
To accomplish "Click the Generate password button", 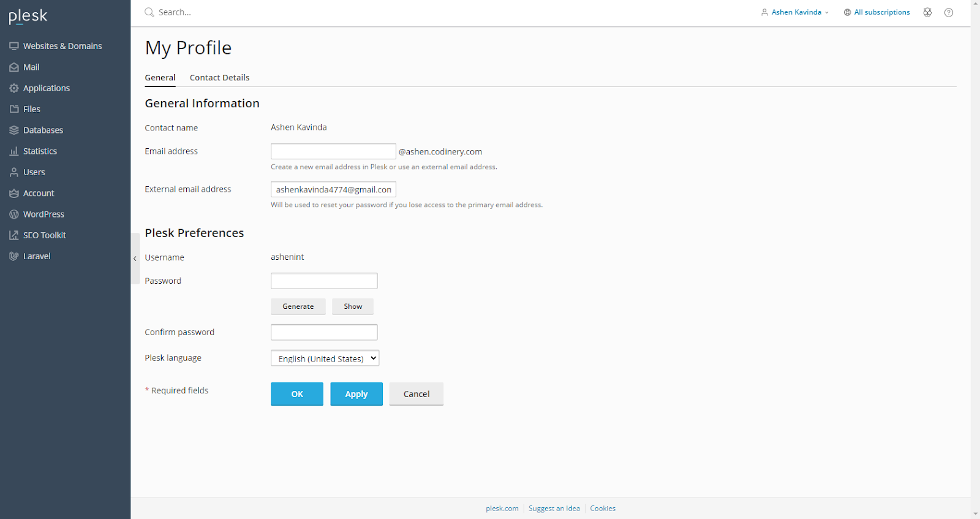I will 298,306.
